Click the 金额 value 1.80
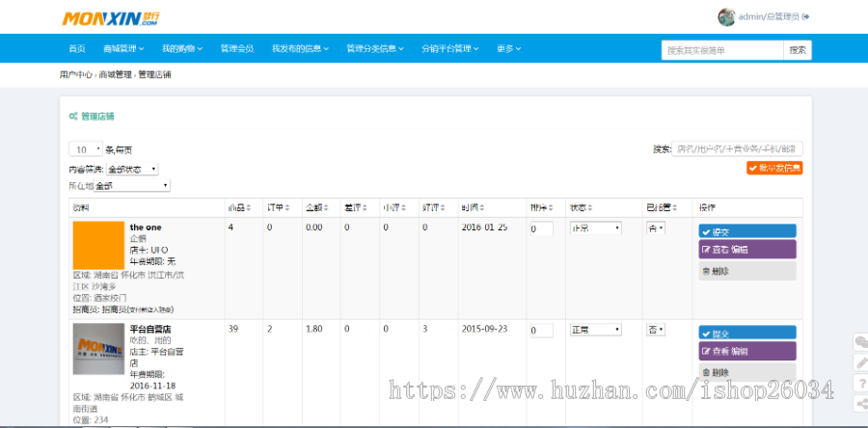 (x=313, y=329)
